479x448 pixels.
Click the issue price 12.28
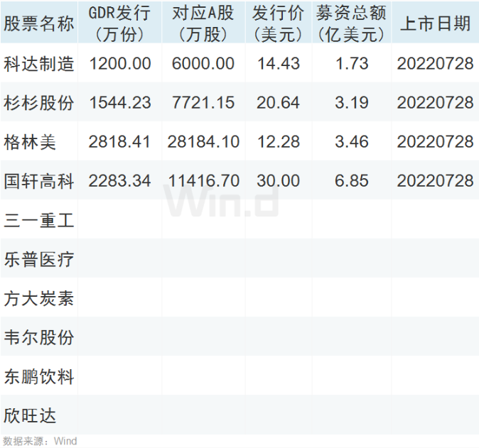tap(279, 142)
